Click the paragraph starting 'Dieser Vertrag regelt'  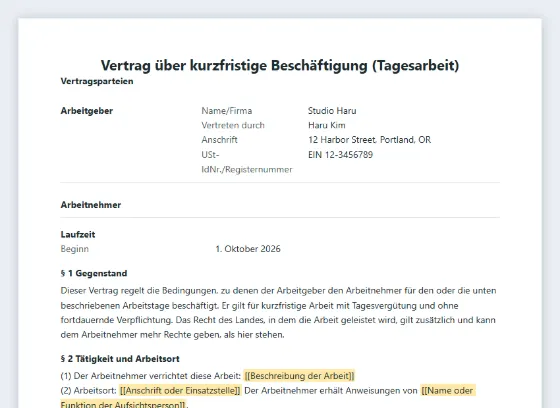click(279, 313)
